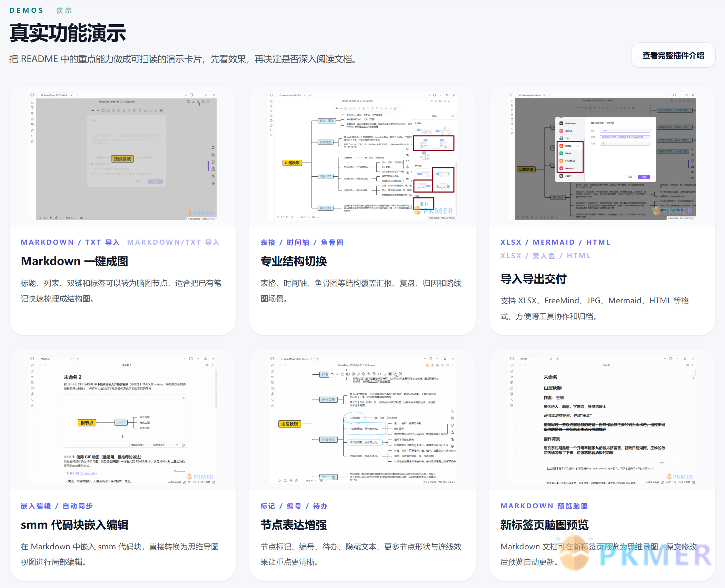Click the 根节点 node in smm 代码块 screenshot
This screenshot has width=725, height=588.
(87, 422)
